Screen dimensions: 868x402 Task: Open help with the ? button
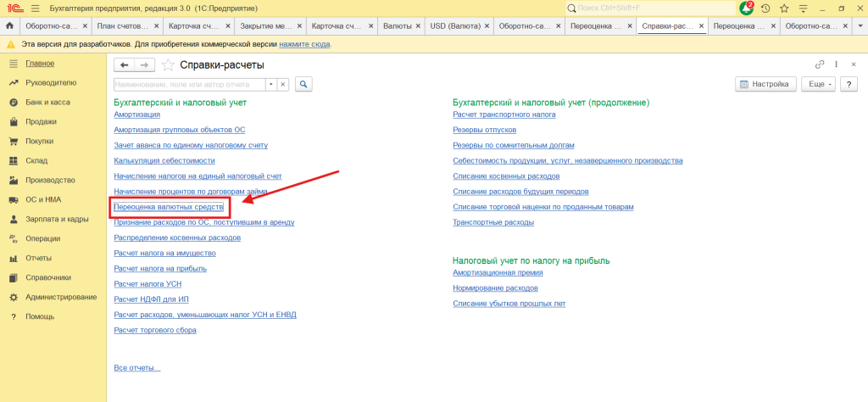(849, 84)
